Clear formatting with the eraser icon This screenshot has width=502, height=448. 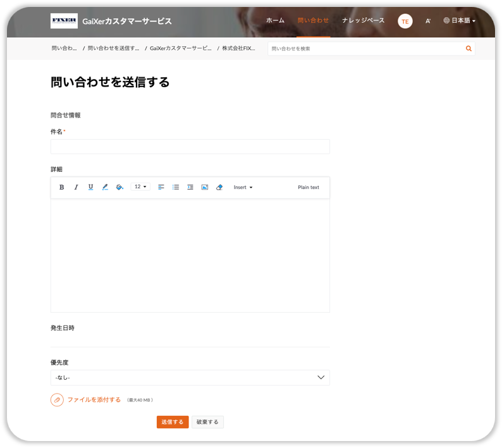click(x=219, y=187)
